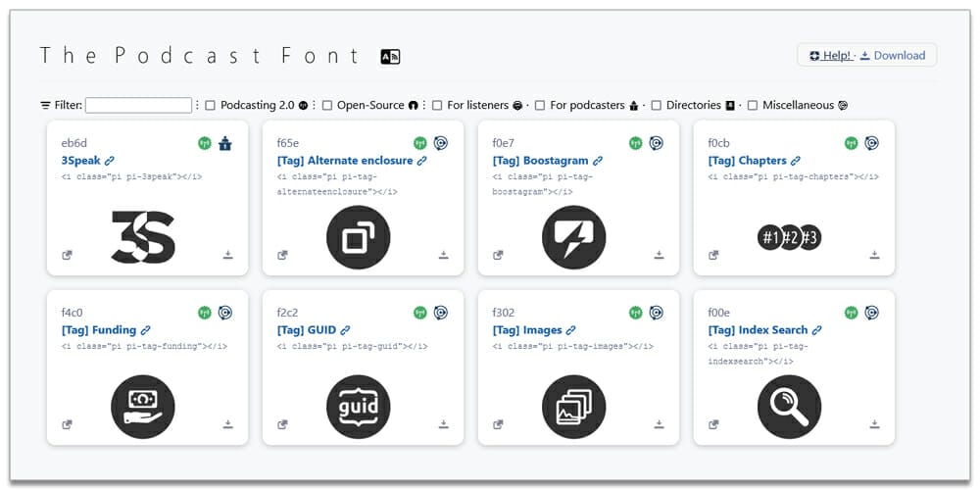Click the green badge on GUID card

[420, 313]
